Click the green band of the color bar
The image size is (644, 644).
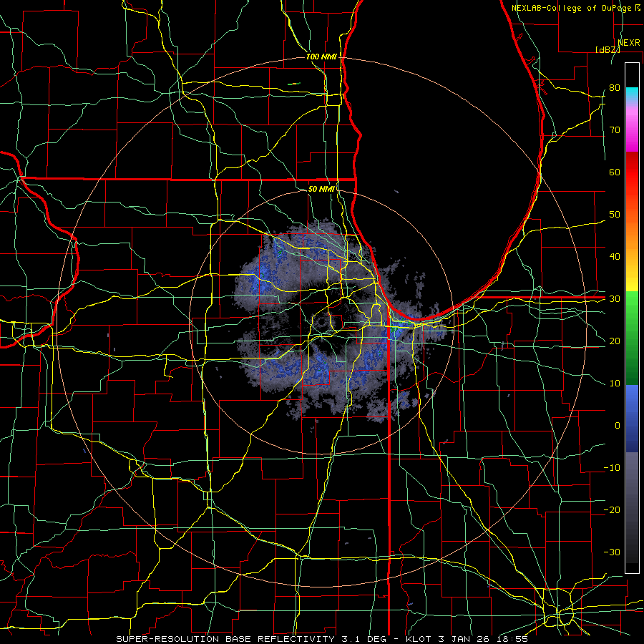pyautogui.click(x=632, y=338)
